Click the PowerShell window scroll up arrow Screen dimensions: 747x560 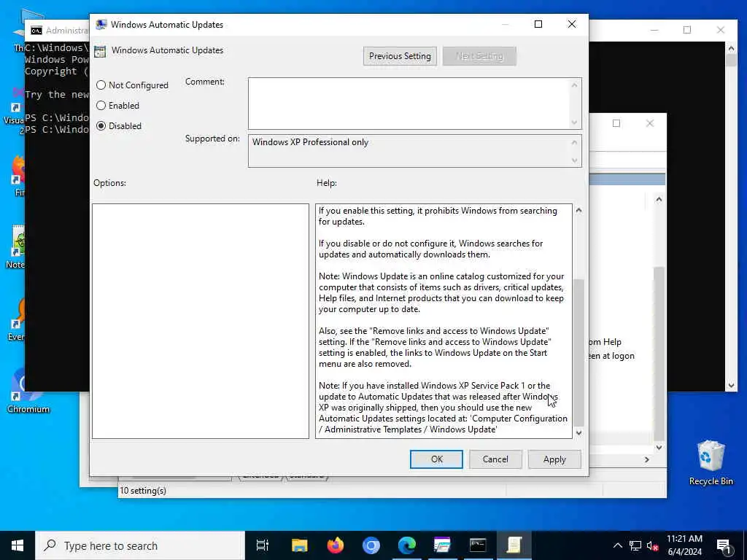click(x=731, y=47)
